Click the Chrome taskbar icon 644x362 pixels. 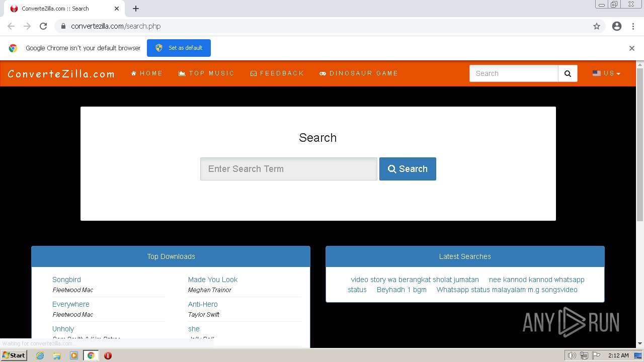91,355
